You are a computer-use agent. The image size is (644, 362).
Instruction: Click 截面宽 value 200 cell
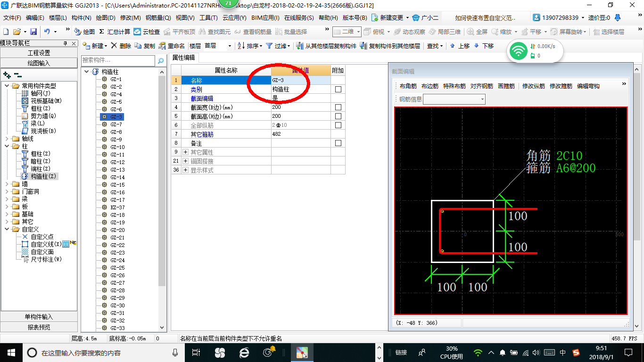pyautogui.click(x=301, y=107)
